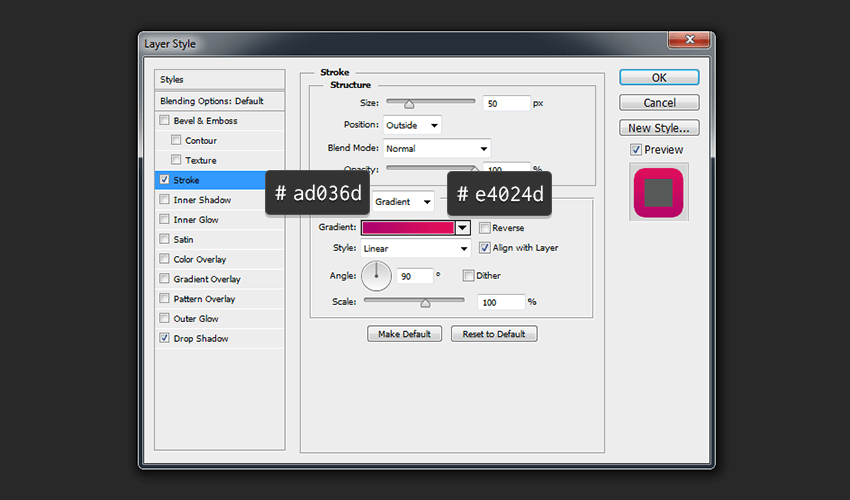Click the pink gradient swatch
The image size is (850, 500).
[x=408, y=228]
